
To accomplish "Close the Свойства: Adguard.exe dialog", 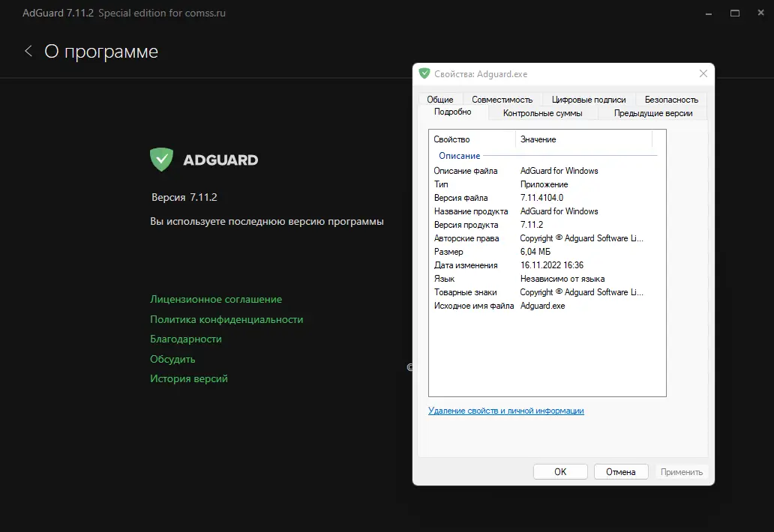I will (x=703, y=73).
